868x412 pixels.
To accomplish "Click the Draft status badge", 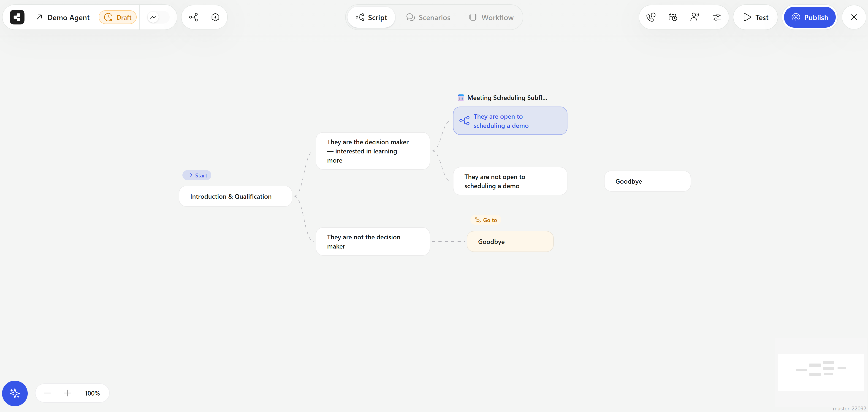I will point(118,17).
